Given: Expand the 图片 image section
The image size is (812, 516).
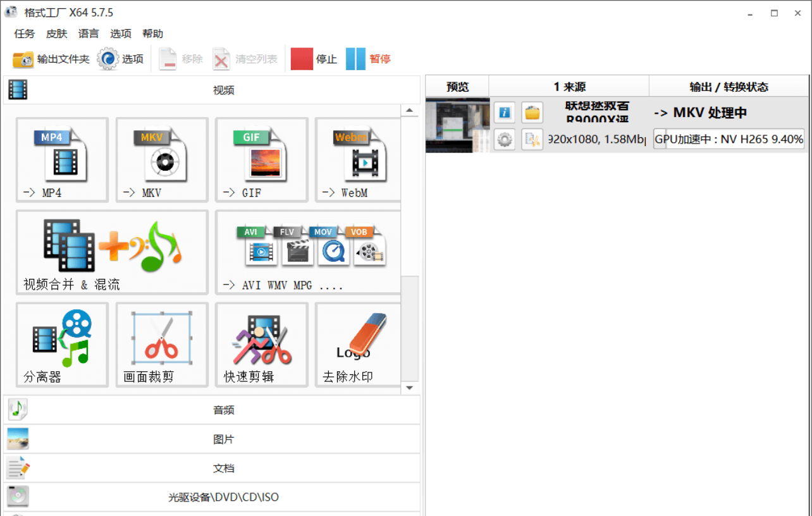Looking at the screenshot, I should [x=223, y=439].
